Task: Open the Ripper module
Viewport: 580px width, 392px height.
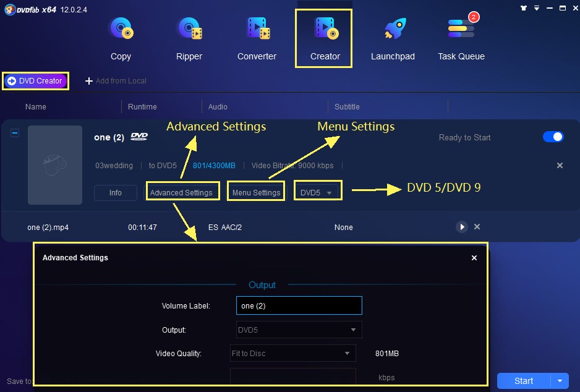Action: [189, 38]
